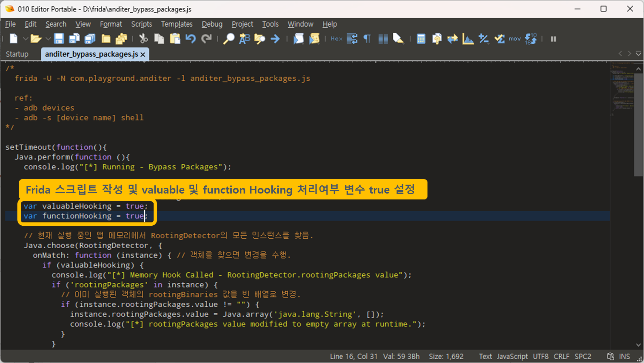Screen dimensions: 644x363
Task: Toggle INS insert mode in status bar
Action: 624,356
